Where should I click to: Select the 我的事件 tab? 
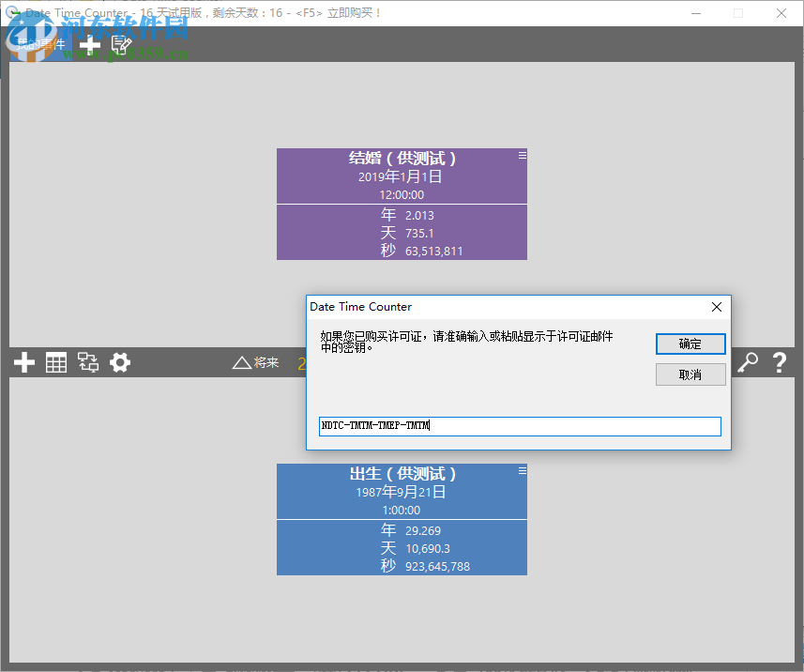coord(41,44)
